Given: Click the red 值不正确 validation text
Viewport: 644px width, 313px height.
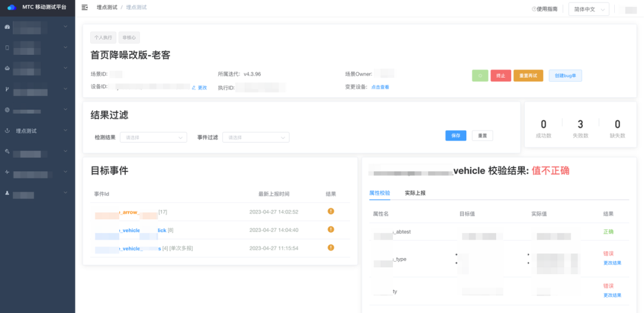Looking at the screenshot, I should coord(550,171).
